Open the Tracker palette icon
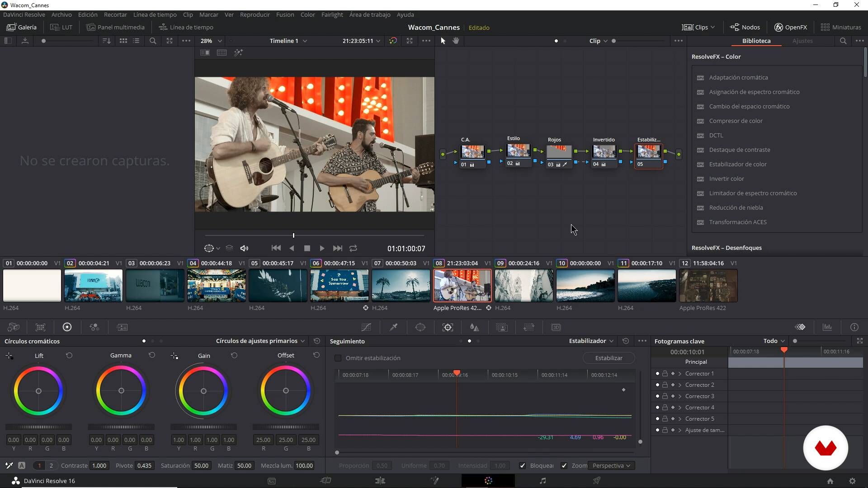Viewport: 868px width, 488px height. point(448,327)
